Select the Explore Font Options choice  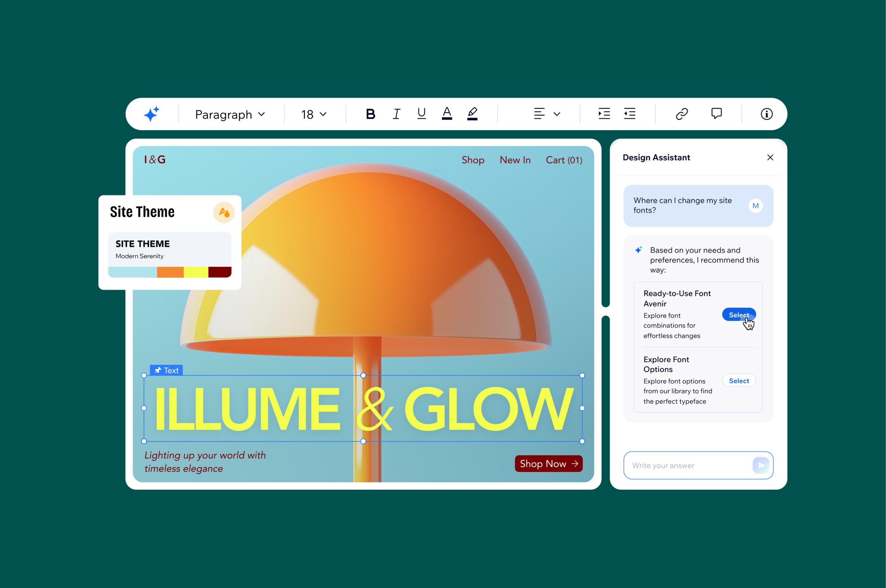point(739,381)
